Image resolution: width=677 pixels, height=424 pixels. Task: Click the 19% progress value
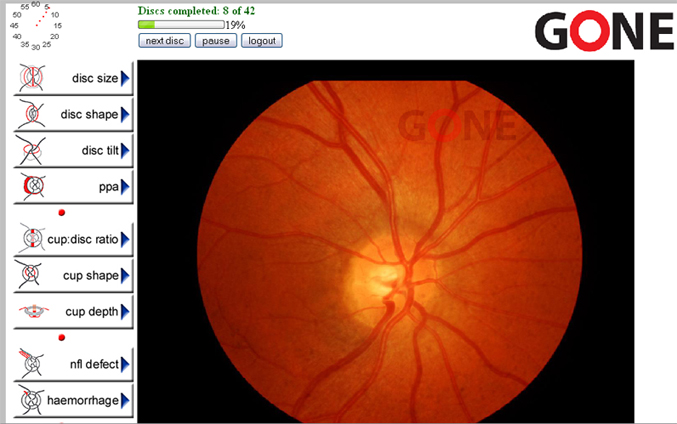point(235,25)
